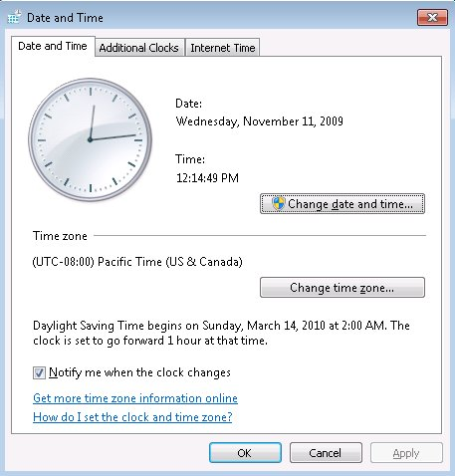Click the 12:14:49 PM time readout
This screenshot has width=455, height=476.
coord(207,178)
